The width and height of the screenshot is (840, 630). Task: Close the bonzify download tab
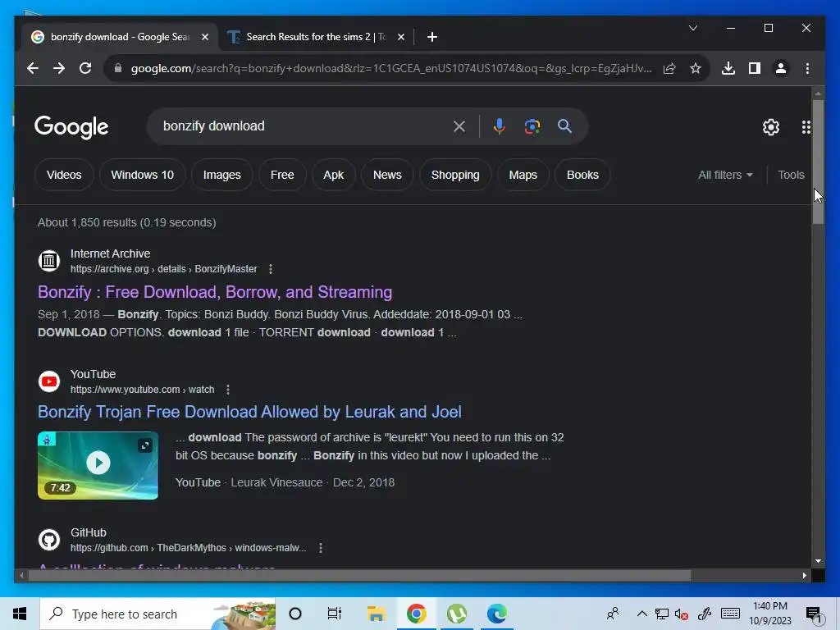pos(204,37)
